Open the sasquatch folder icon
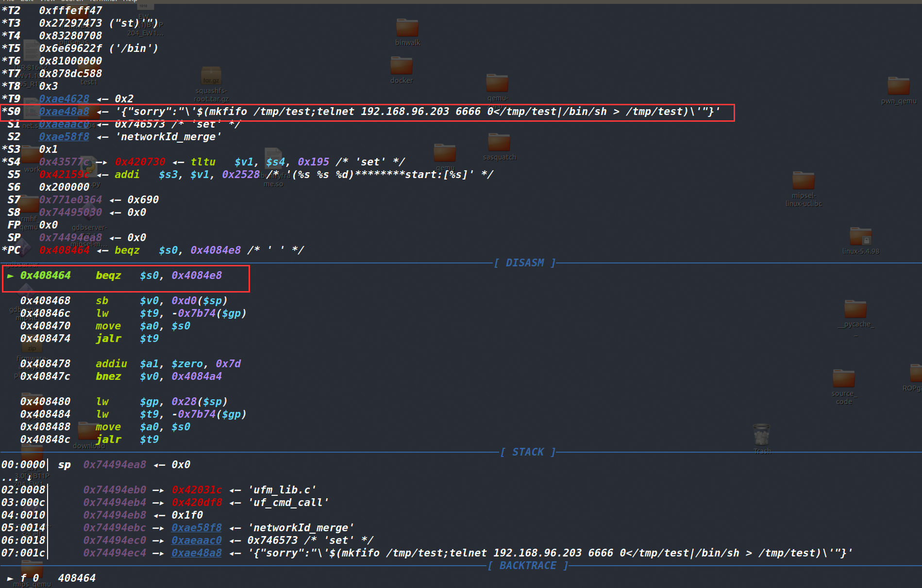This screenshot has height=588, width=922. (x=500, y=147)
